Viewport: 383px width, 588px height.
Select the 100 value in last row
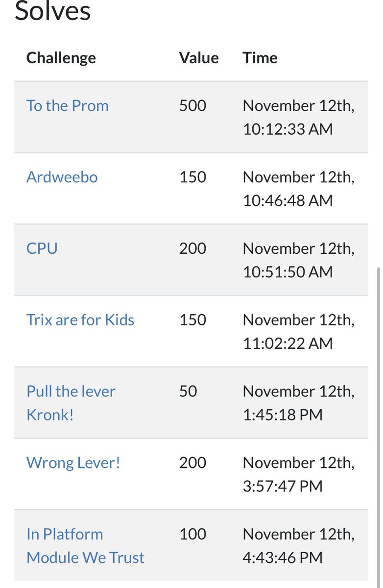(193, 534)
